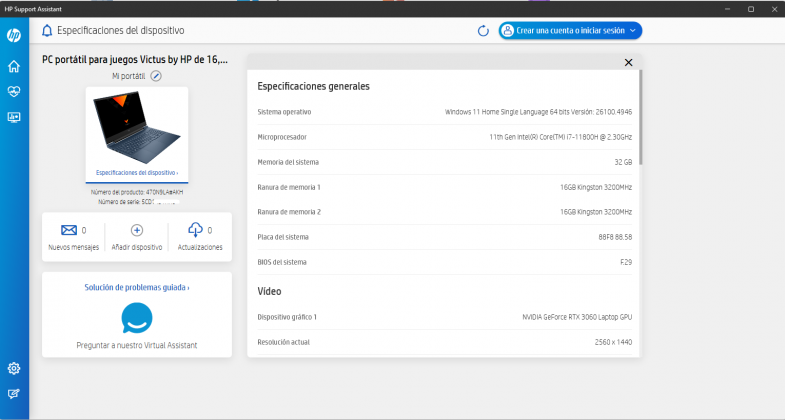Viewport: 785px width, 420px height.
Task: Maximize the HP Support Assistant window
Action: (x=751, y=9)
